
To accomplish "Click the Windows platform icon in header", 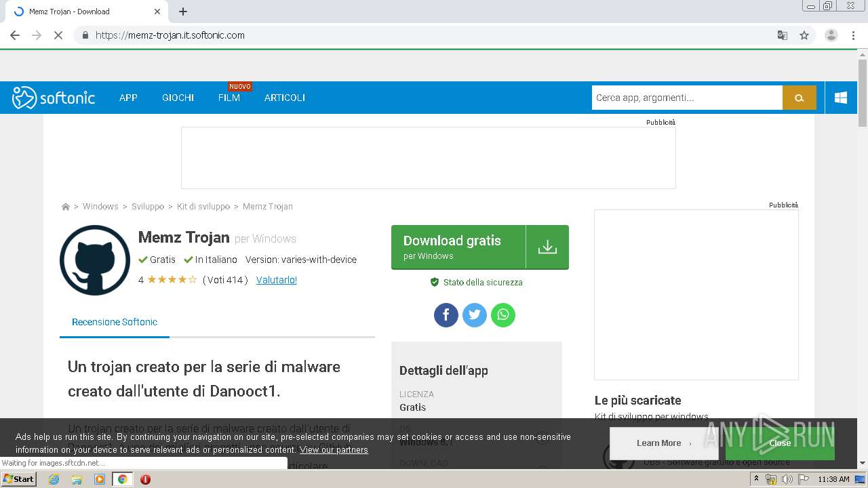I will 841,98.
